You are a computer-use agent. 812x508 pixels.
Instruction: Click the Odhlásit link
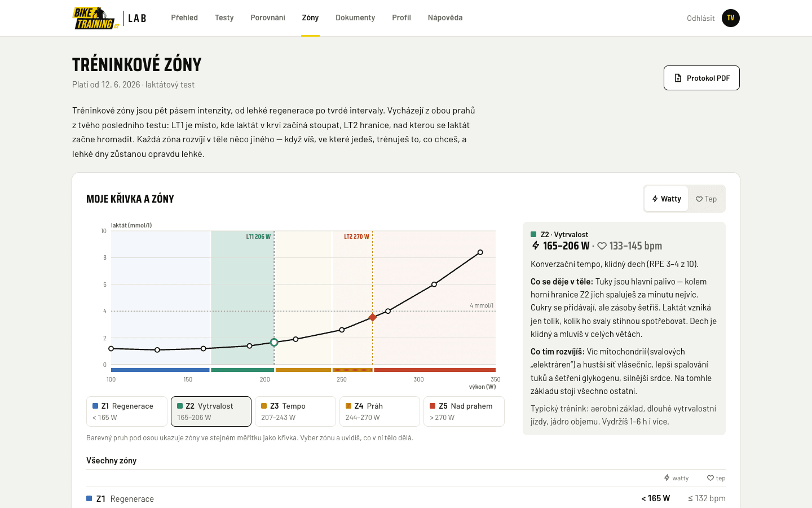pyautogui.click(x=700, y=18)
